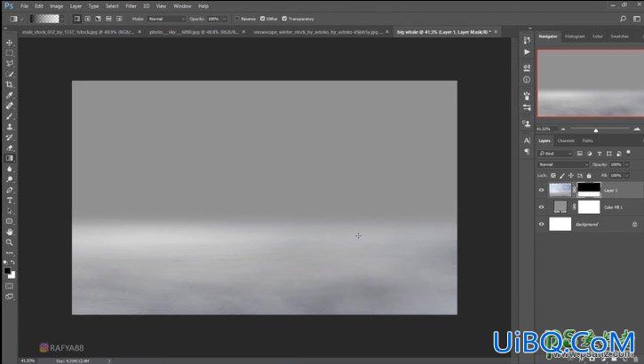
Task: Open the Image menu
Action: tap(57, 6)
